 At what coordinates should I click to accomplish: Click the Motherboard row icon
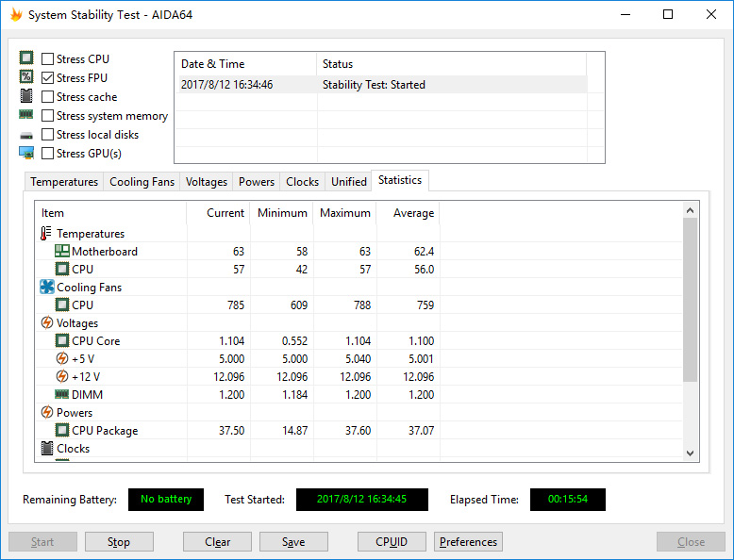[61, 251]
